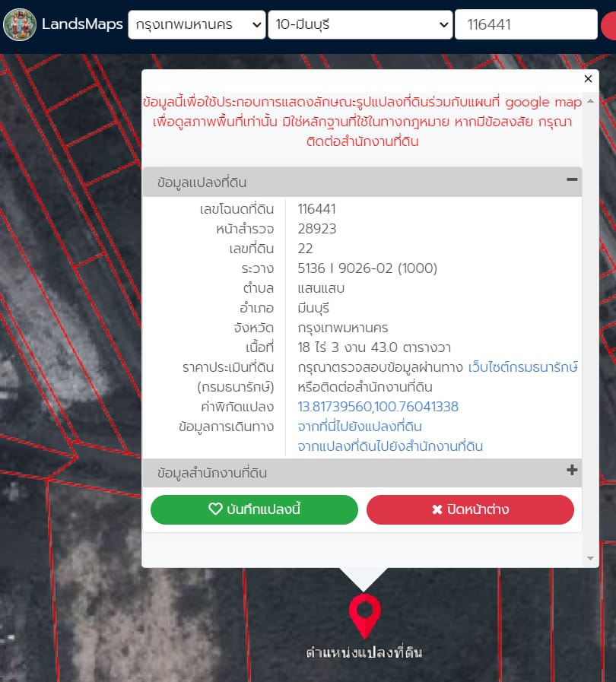Click the ระวาง label
This screenshot has width=616, height=682.
click(258, 268)
